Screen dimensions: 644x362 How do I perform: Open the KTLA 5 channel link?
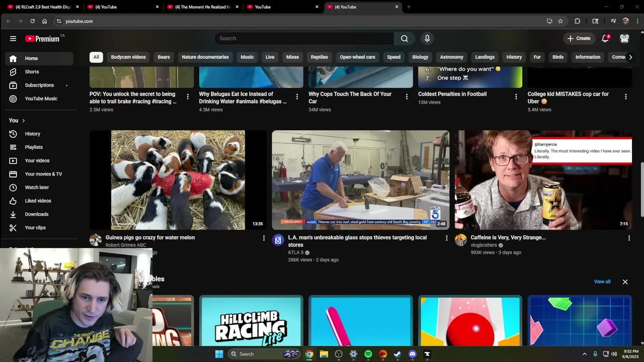[295, 252]
